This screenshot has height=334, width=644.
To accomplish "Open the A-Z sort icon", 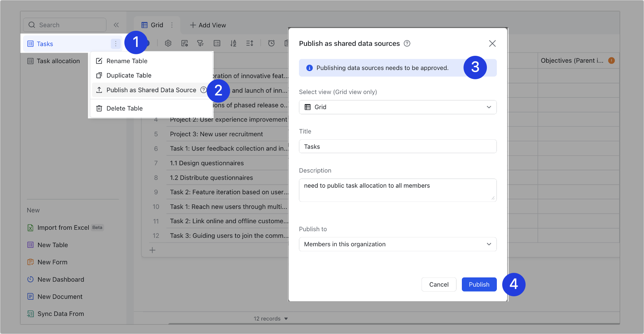I will click(233, 43).
